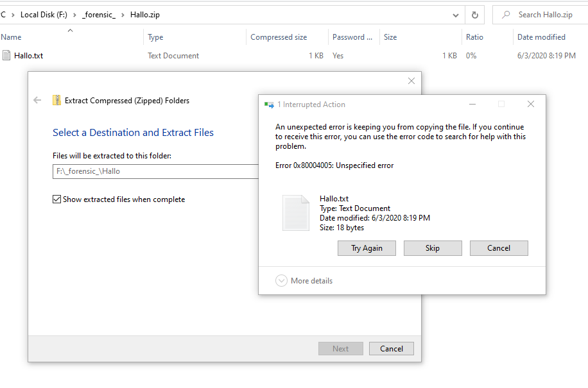Viewport: 588px width, 388px height.
Task: Click '6/3/2020 8:19 PM' in file list
Action: click(x=546, y=55)
